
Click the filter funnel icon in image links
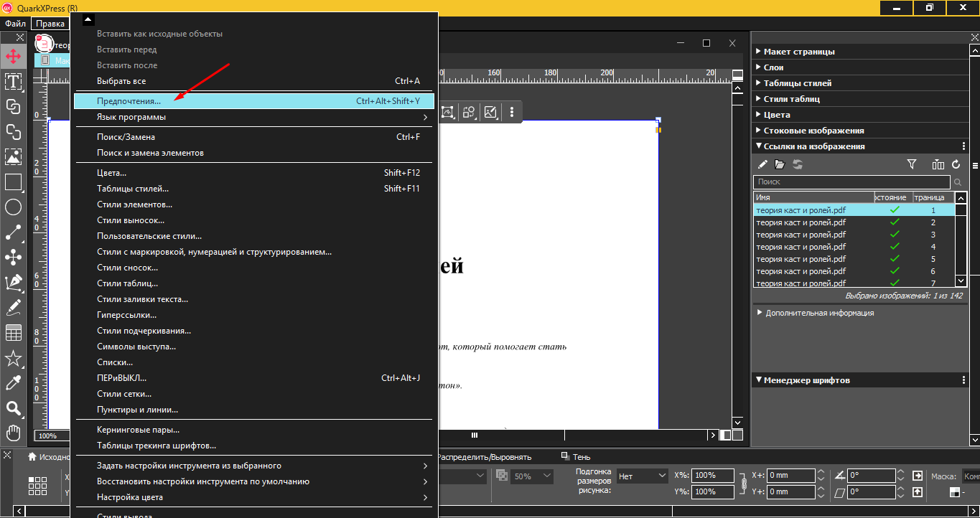912,164
